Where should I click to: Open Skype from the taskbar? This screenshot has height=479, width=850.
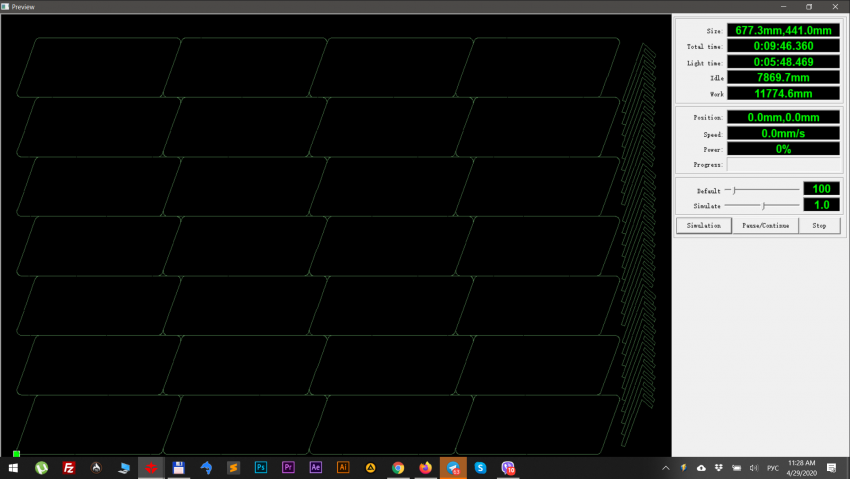[x=480, y=467]
